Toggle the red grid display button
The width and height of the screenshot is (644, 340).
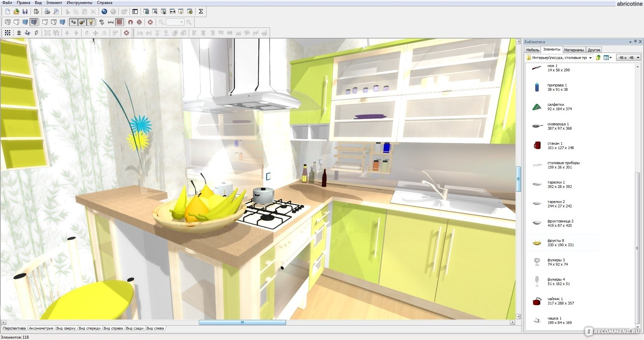click(x=119, y=22)
